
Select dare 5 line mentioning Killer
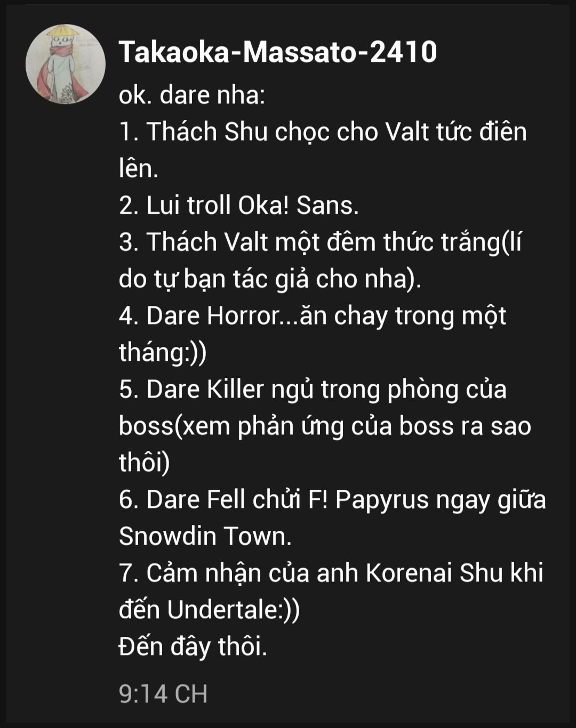pos(313,389)
